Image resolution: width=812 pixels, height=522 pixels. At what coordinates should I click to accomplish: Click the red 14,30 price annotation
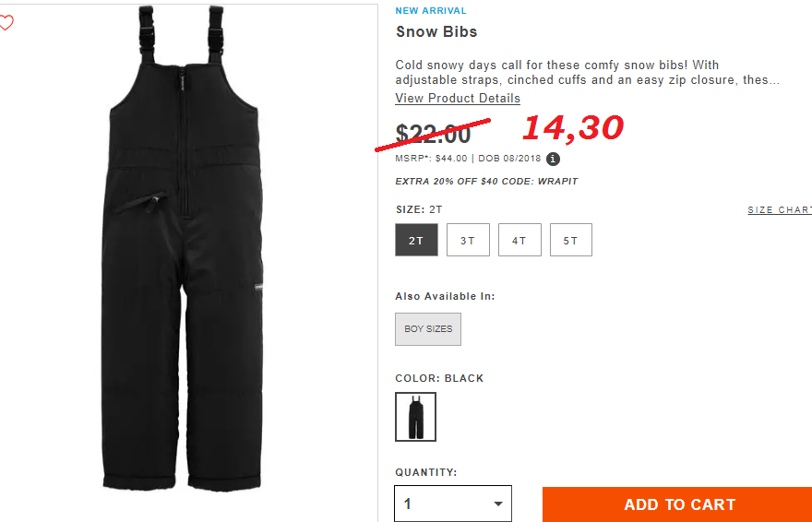tap(573, 128)
